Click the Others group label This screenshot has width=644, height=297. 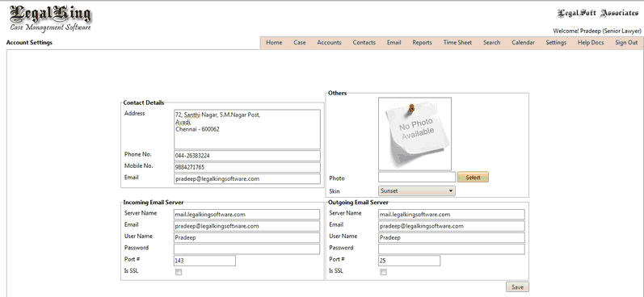[337, 93]
